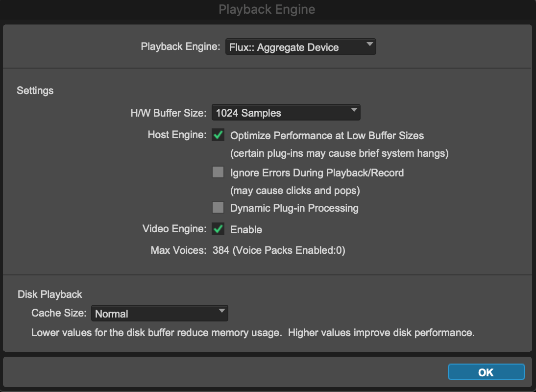Click the Optimize Performance at Low Buffer Sizes label
The image size is (536, 392).
[x=327, y=136]
